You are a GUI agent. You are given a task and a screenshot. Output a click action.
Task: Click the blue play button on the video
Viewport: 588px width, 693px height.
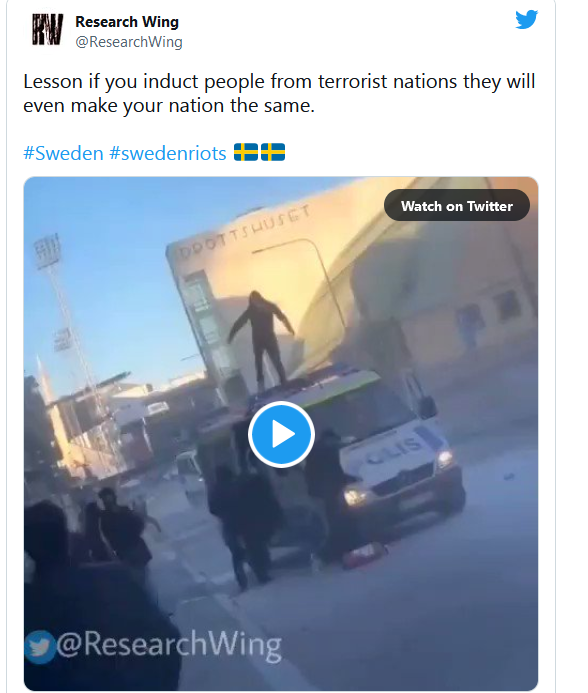tap(281, 434)
